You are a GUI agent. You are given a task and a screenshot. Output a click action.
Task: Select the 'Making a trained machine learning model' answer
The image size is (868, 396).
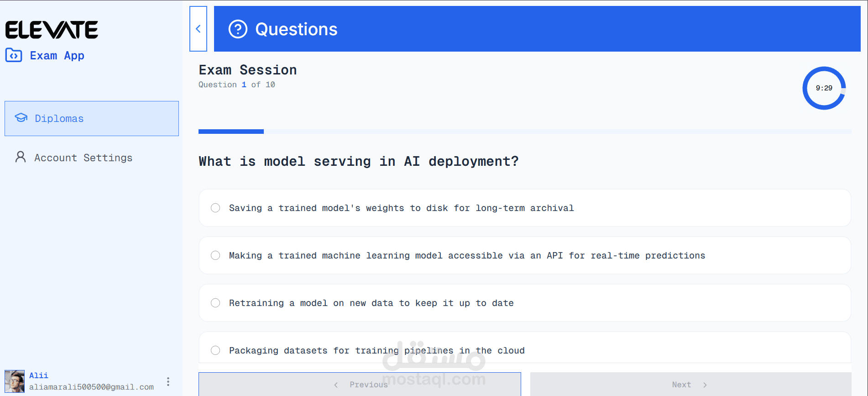[525, 255]
